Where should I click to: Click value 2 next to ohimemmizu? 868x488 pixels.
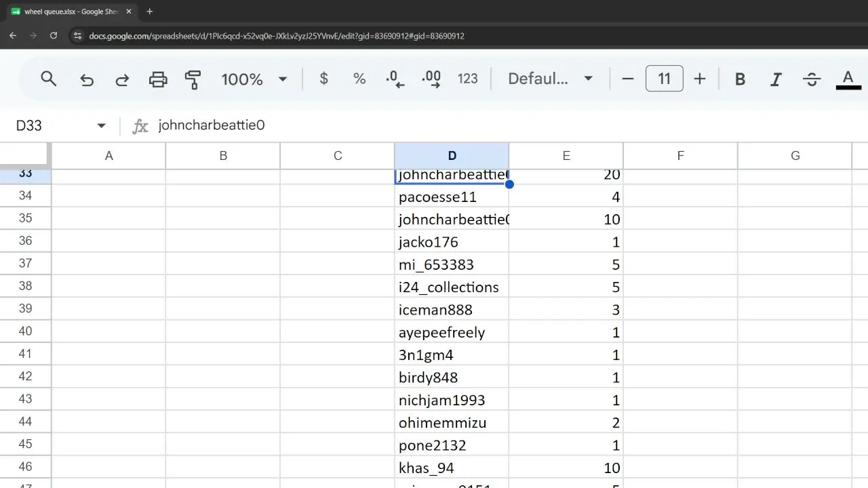(566, 422)
